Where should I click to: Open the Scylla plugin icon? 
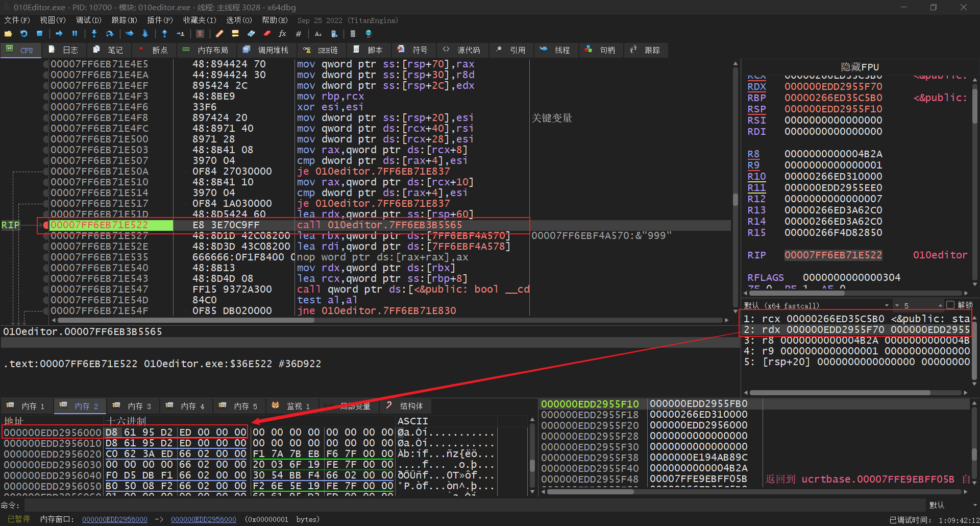pyautogui.click(x=200, y=34)
